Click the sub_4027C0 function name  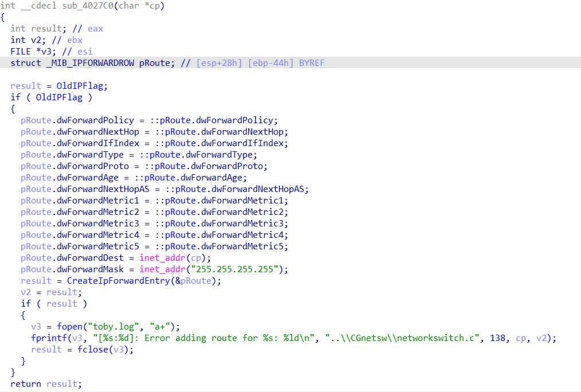click(83, 6)
